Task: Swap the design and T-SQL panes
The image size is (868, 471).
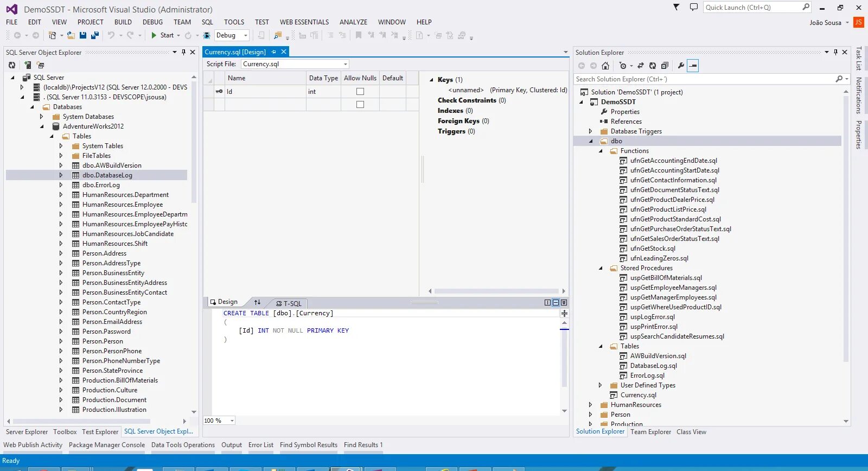Action: (257, 302)
